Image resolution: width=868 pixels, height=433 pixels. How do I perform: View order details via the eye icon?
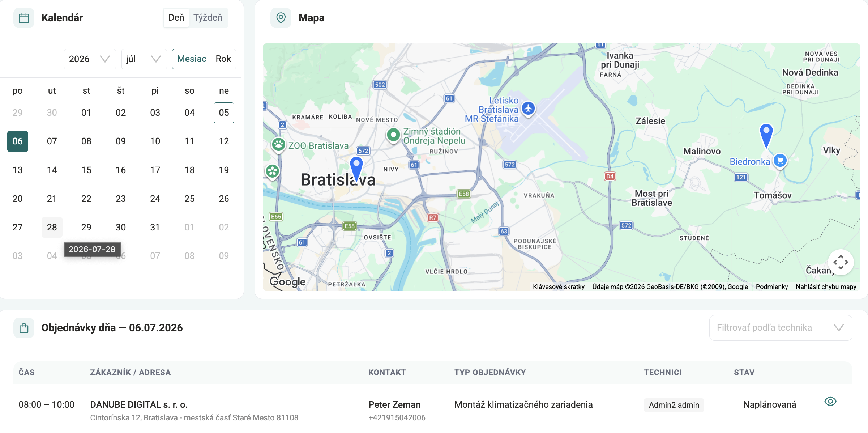[830, 401]
